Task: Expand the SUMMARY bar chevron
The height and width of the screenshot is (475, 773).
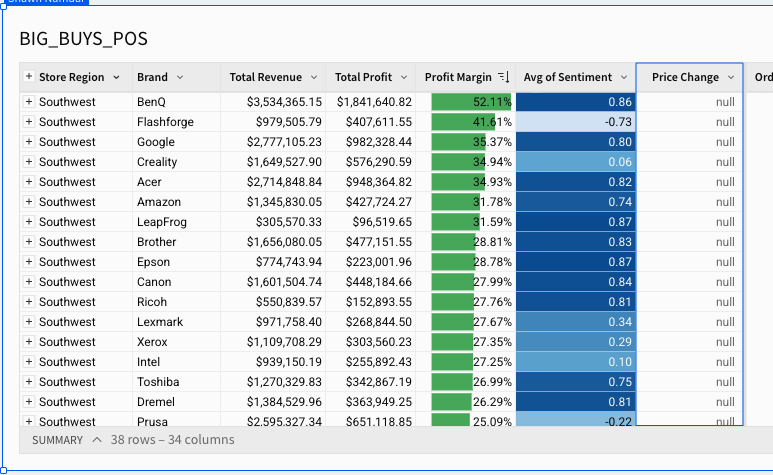Action: click(97, 440)
